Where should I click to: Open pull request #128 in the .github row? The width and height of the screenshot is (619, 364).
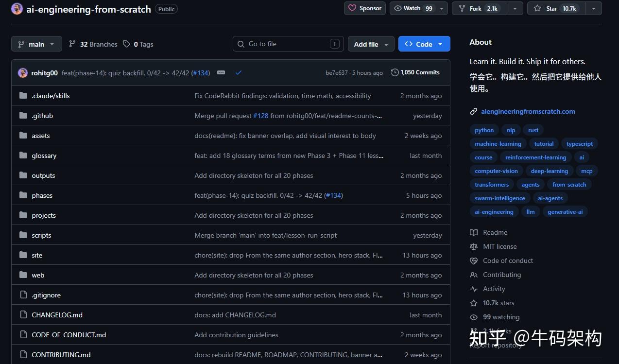tap(261, 116)
